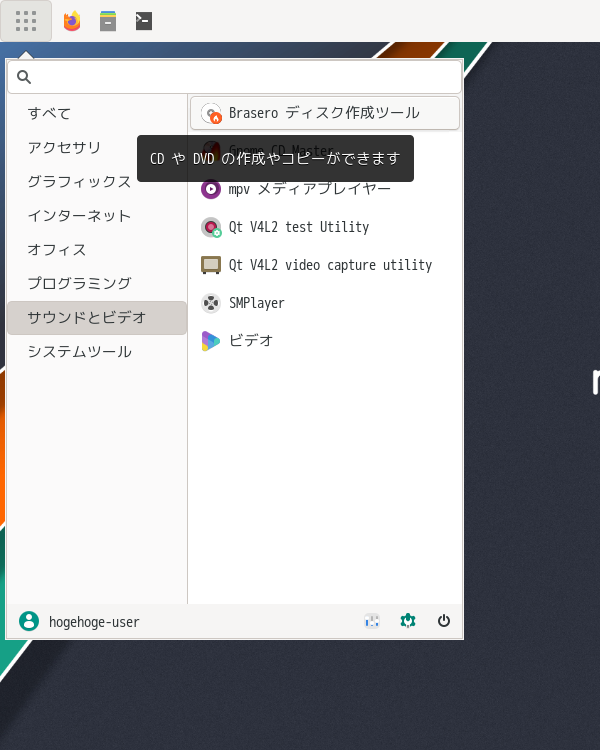The image size is (600, 750).
Task: Select the サウンドとビデオ category
Action: pyautogui.click(x=97, y=318)
